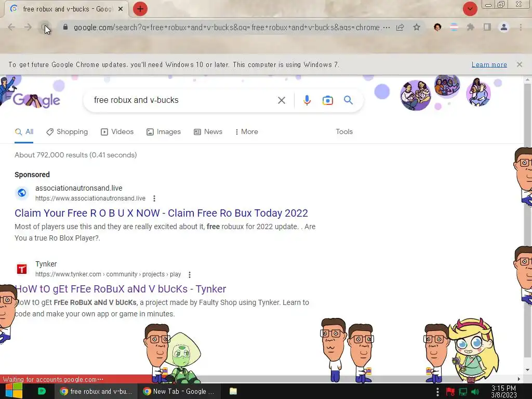This screenshot has height=399, width=532.
Task: Click the striped flag extension icon
Action: click(454, 27)
